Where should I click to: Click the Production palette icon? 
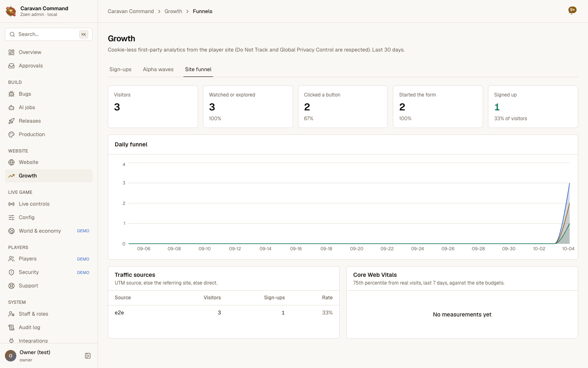click(x=11, y=135)
